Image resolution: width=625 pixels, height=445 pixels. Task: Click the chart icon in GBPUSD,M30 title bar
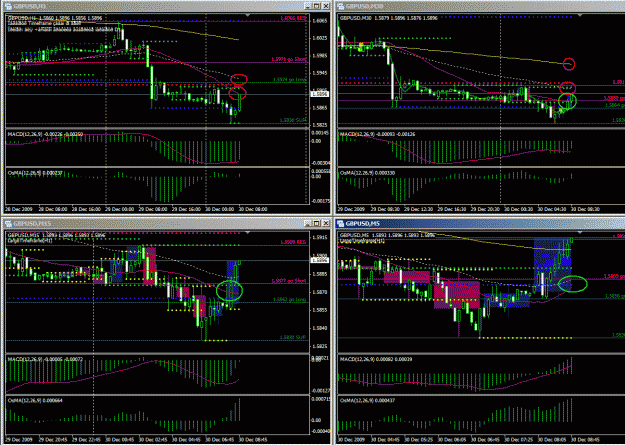point(341,6)
